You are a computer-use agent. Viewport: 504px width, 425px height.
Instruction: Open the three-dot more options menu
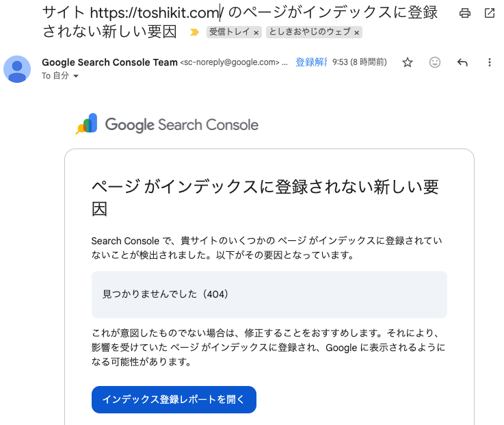pyautogui.click(x=489, y=62)
